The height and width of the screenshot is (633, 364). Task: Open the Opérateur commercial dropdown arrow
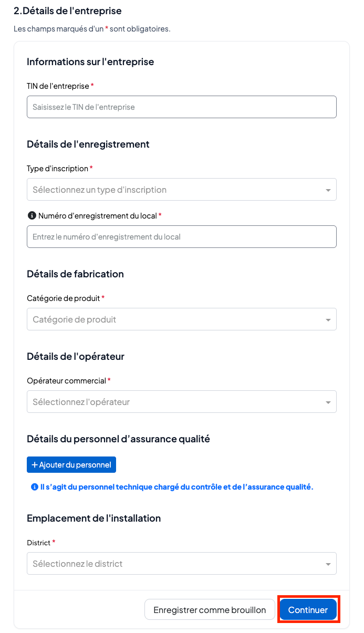pos(328,402)
